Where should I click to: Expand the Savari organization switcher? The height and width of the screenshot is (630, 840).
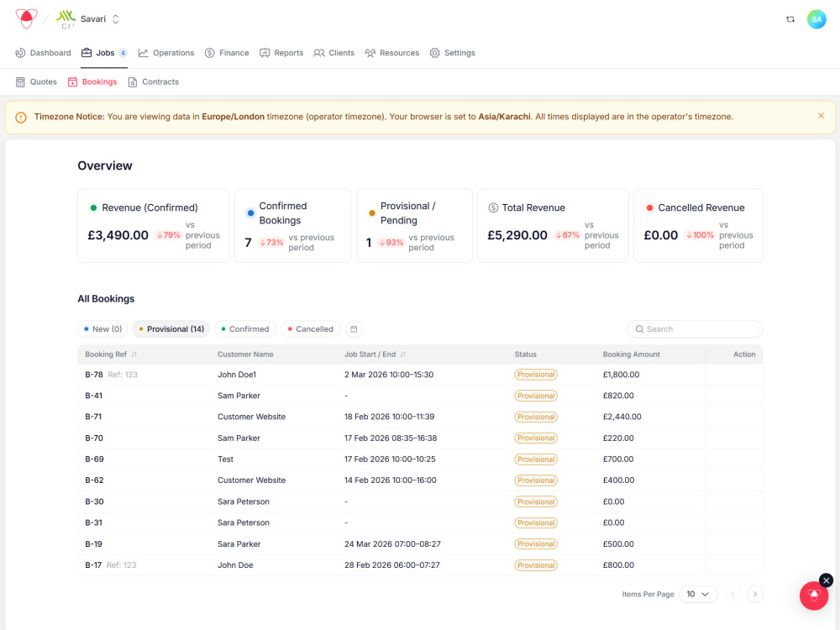(115, 19)
